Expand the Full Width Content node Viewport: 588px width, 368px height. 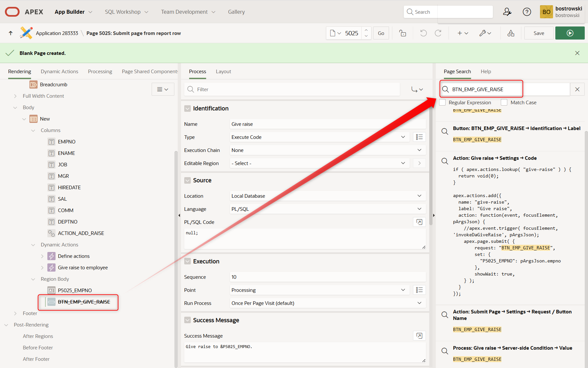click(x=15, y=96)
